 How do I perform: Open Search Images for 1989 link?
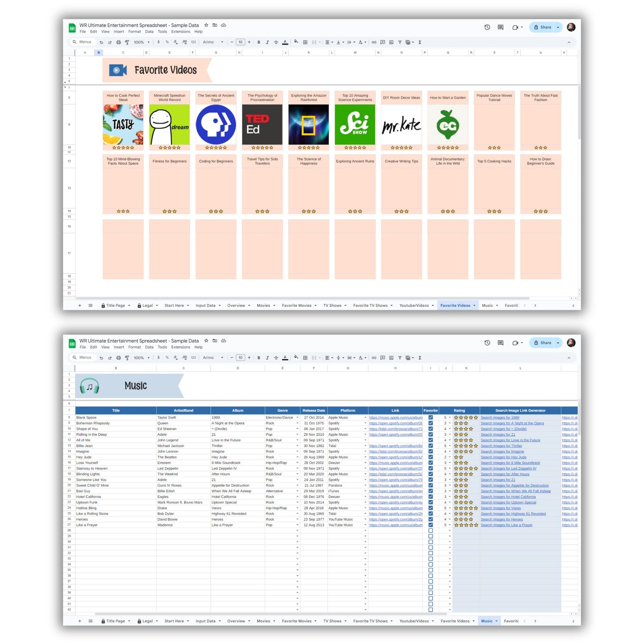pos(500,418)
